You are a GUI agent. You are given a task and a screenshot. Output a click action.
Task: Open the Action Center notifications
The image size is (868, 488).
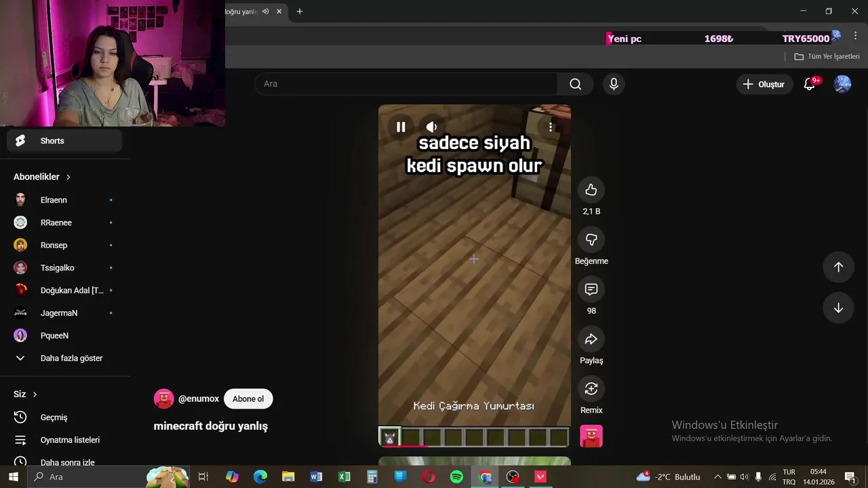[x=850, y=476]
